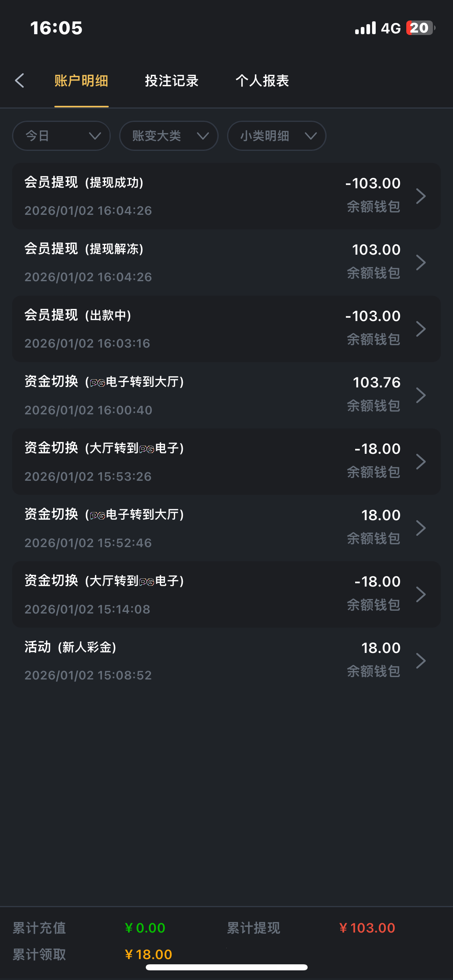The height and width of the screenshot is (980, 453).
Task: Tap chevron for 提现解冻 entry
Action: (421, 263)
